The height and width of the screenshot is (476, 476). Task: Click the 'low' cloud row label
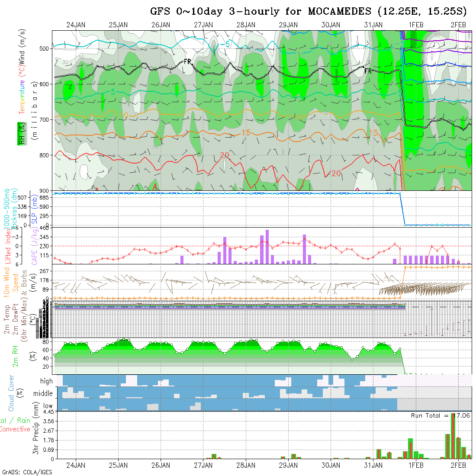pos(48,406)
